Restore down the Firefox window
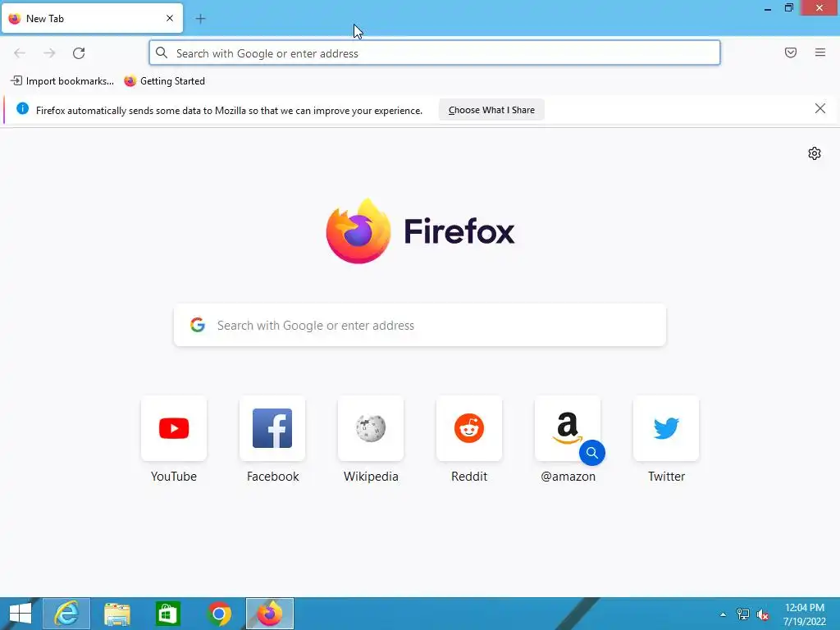 [x=788, y=8]
